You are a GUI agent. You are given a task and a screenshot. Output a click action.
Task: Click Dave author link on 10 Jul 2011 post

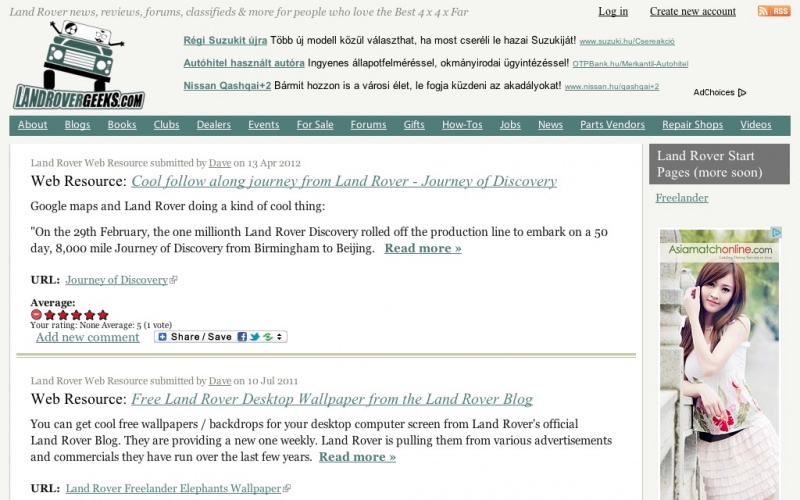click(x=220, y=381)
